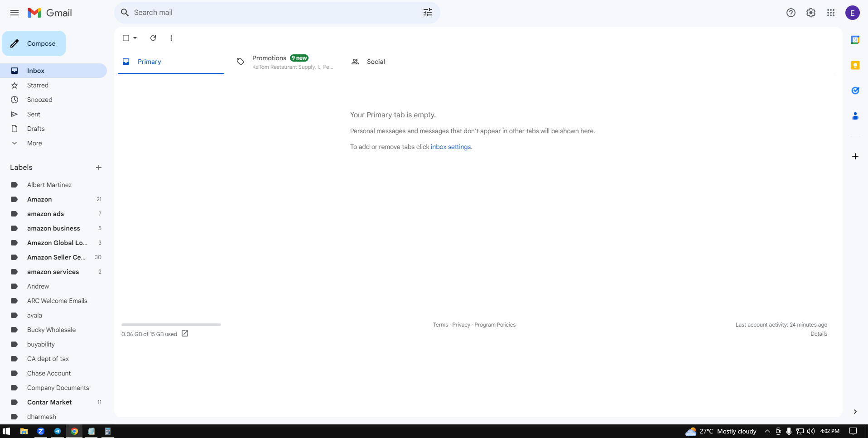Click the Compose button
868x438 pixels.
point(34,43)
